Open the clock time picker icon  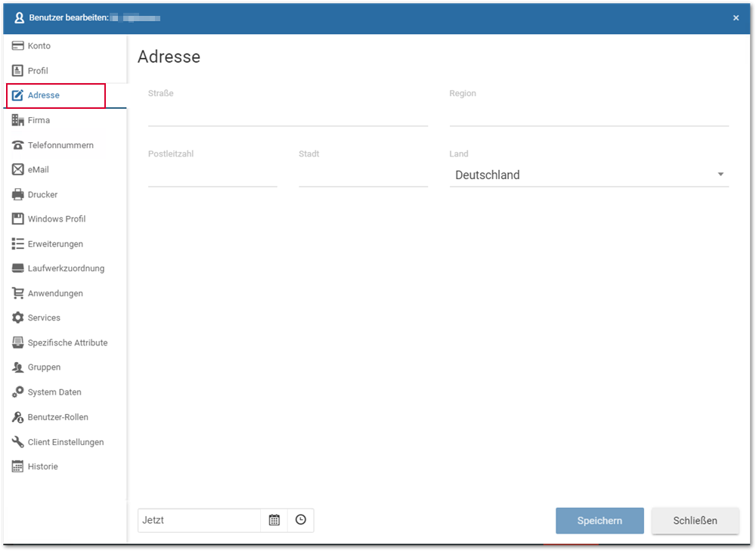point(301,520)
